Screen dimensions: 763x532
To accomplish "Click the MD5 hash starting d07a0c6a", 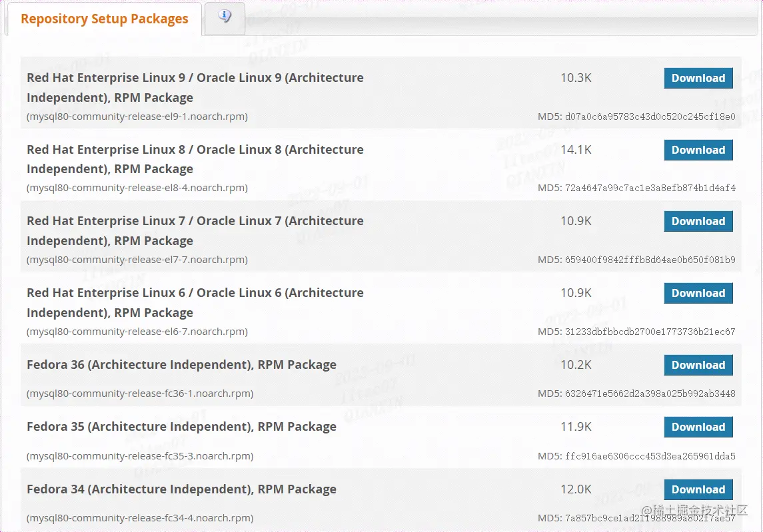I will (650, 117).
